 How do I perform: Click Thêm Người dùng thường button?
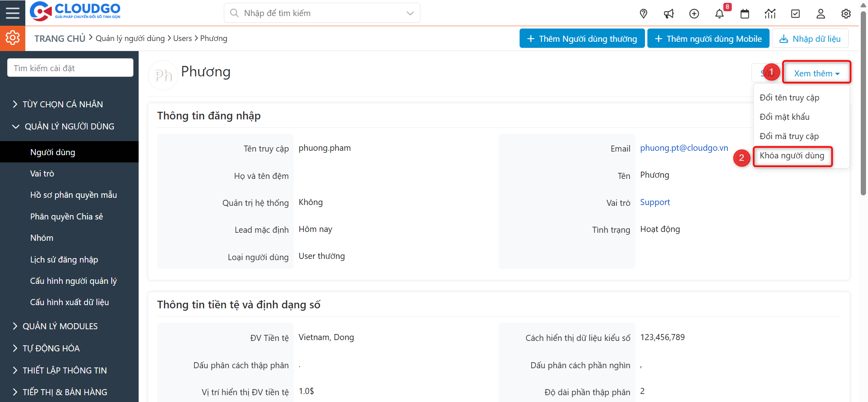(x=582, y=39)
